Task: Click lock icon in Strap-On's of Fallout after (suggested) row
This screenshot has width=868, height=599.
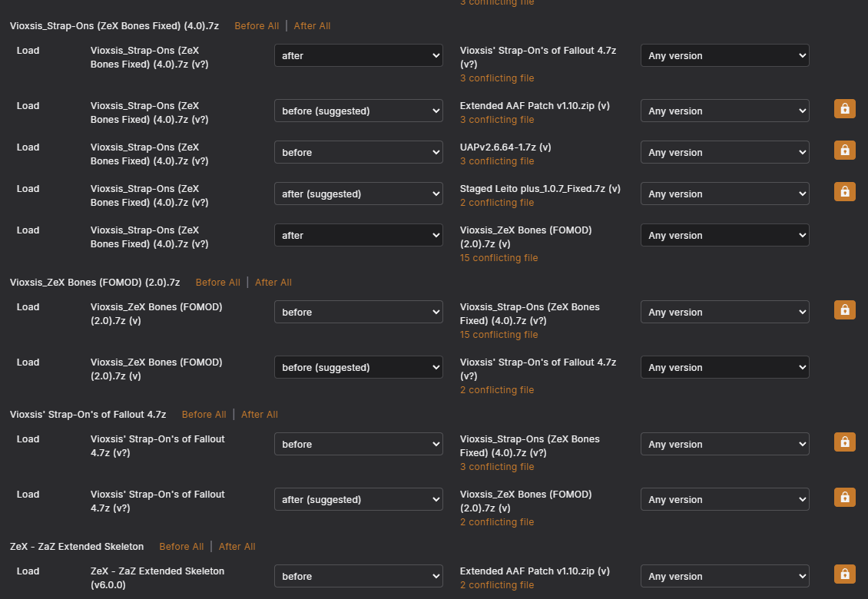Action: 845,497
